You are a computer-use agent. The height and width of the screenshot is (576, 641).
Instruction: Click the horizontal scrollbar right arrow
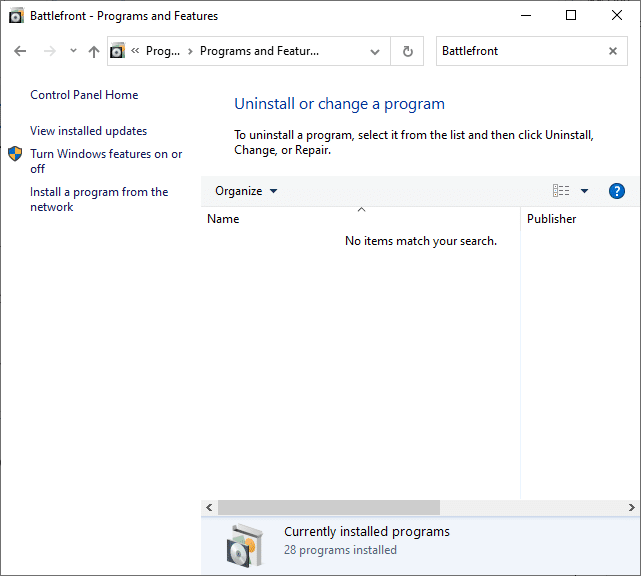(632, 507)
